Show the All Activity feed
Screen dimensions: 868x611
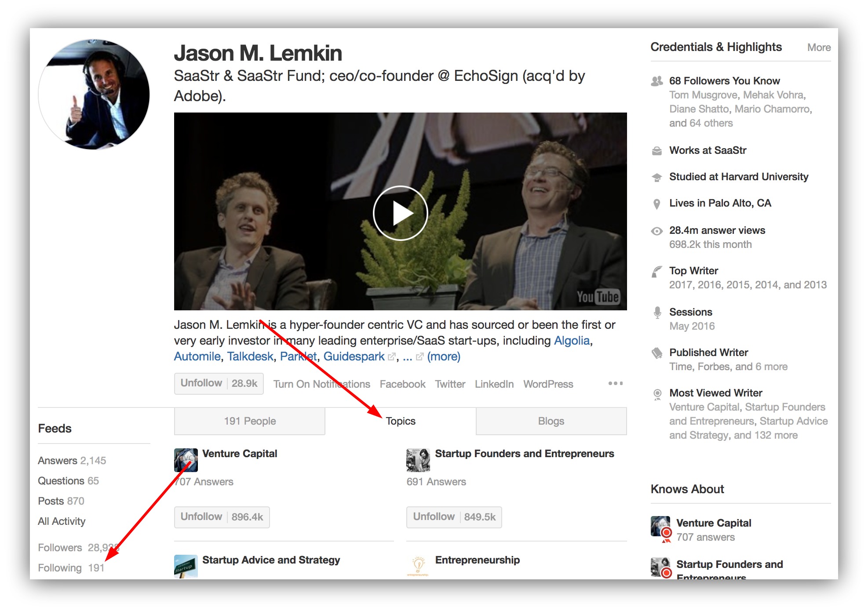pos(62,521)
